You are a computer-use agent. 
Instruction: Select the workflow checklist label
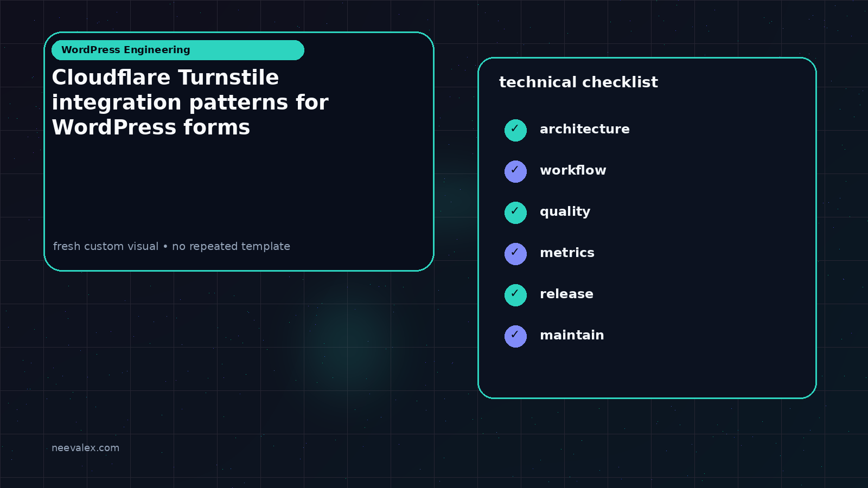[573, 170]
